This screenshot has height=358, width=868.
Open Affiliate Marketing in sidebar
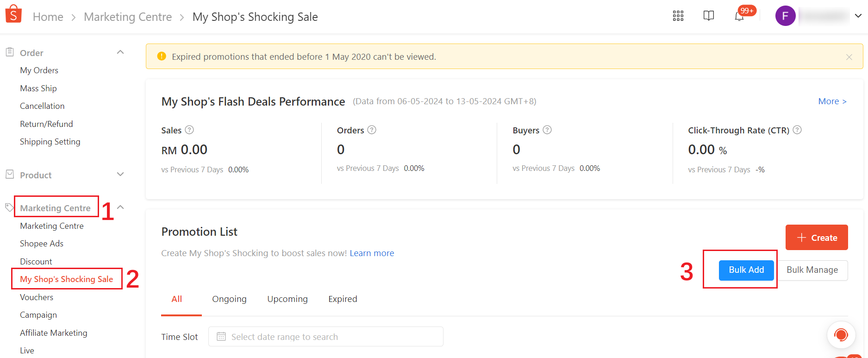[54, 333]
